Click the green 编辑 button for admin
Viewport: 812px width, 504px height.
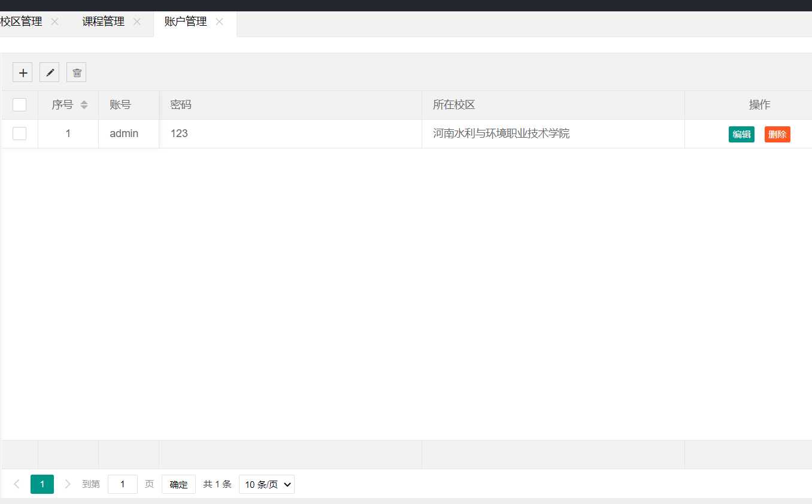741,134
